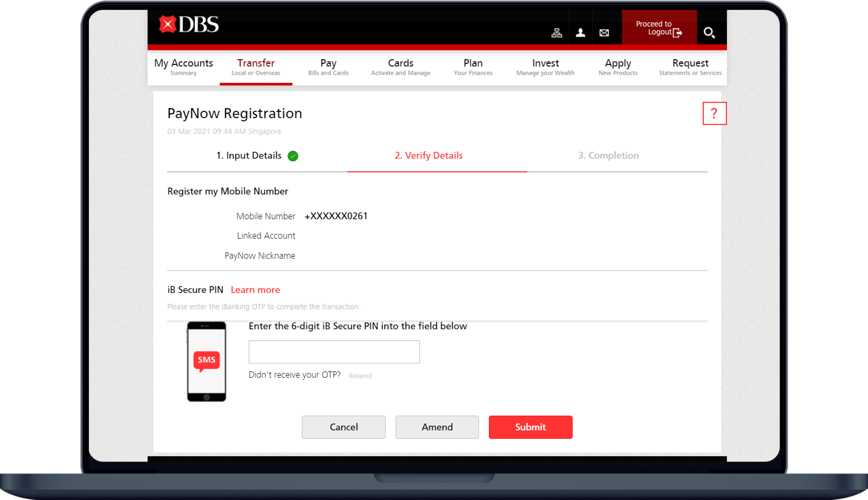Open the My Accounts menu

[x=184, y=67]
